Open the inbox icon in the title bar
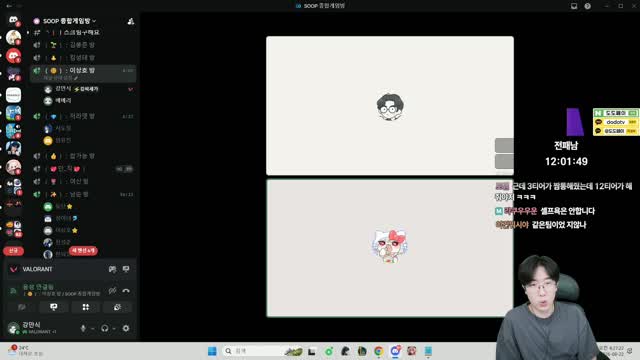This screenshot has height=360, width=640. pos(574,6)
